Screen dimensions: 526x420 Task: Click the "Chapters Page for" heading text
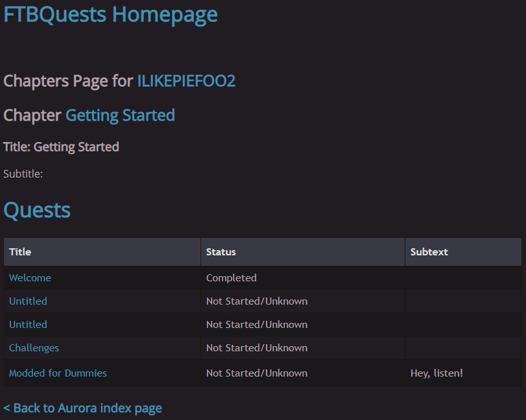coord(68,81)
